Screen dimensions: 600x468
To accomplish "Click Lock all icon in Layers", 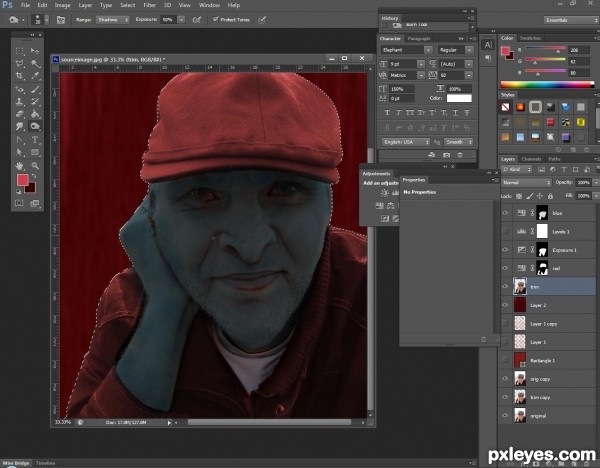I will click(x=550, y=196).
